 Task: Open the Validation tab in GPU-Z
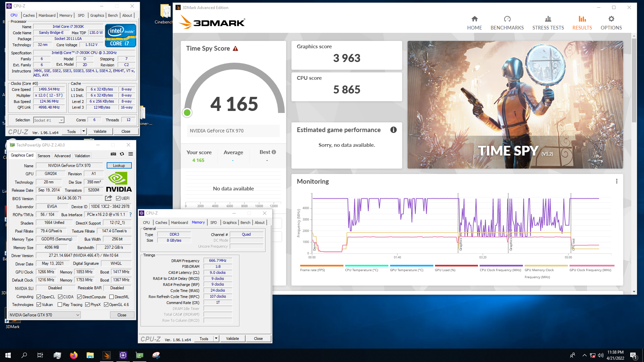82,156
